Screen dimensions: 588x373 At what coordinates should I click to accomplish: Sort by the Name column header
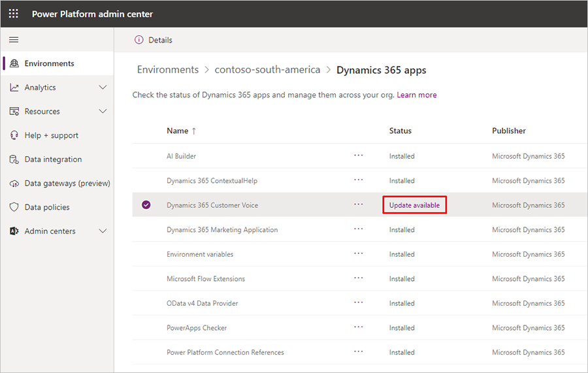[x=177, y=131]
